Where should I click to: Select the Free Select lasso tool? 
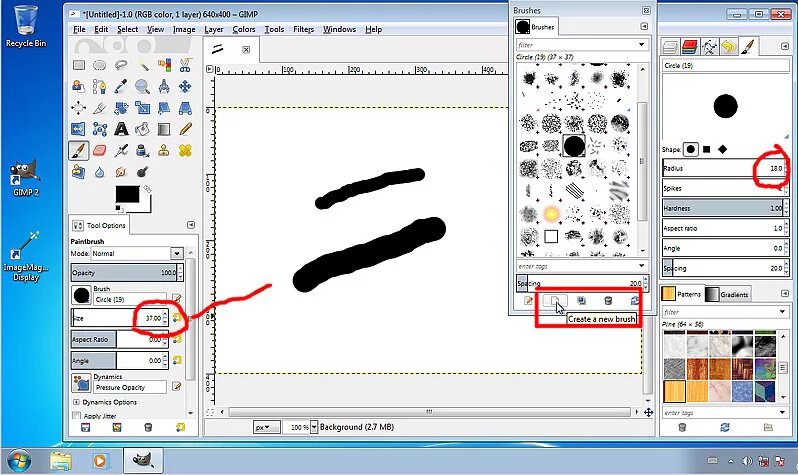[121, 65]
